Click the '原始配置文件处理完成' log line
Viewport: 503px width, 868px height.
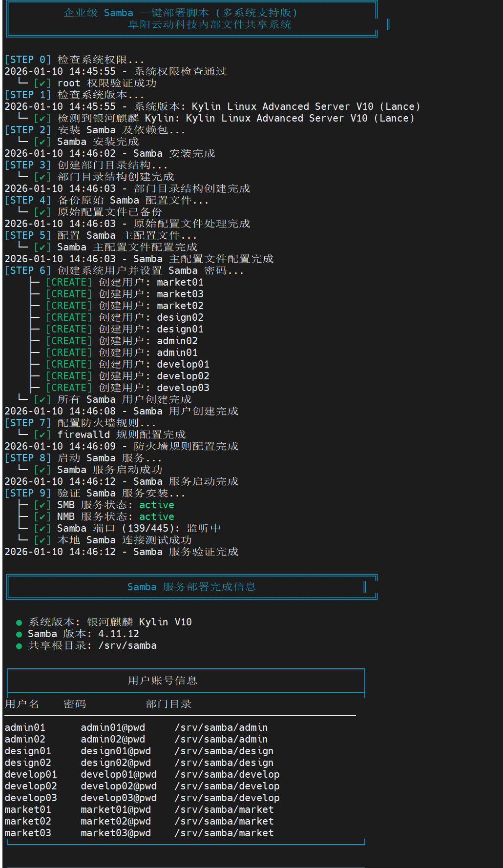pos(127,224)
